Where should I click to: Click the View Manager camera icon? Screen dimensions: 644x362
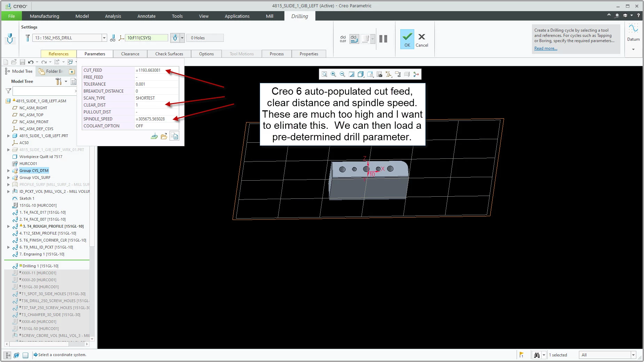point(379,74)
